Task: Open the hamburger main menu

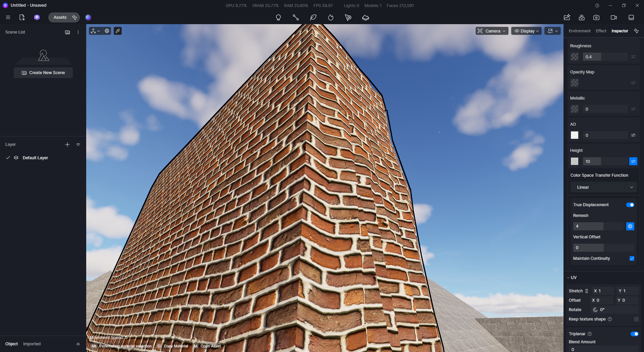Action: pyautogui.click(x=8, y=17)
